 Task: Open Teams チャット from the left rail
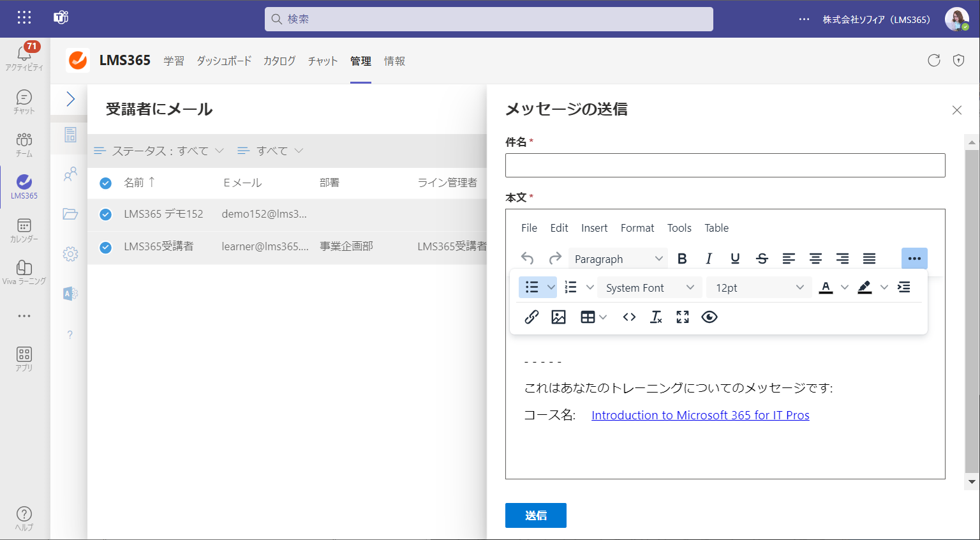tap(24, 101)
